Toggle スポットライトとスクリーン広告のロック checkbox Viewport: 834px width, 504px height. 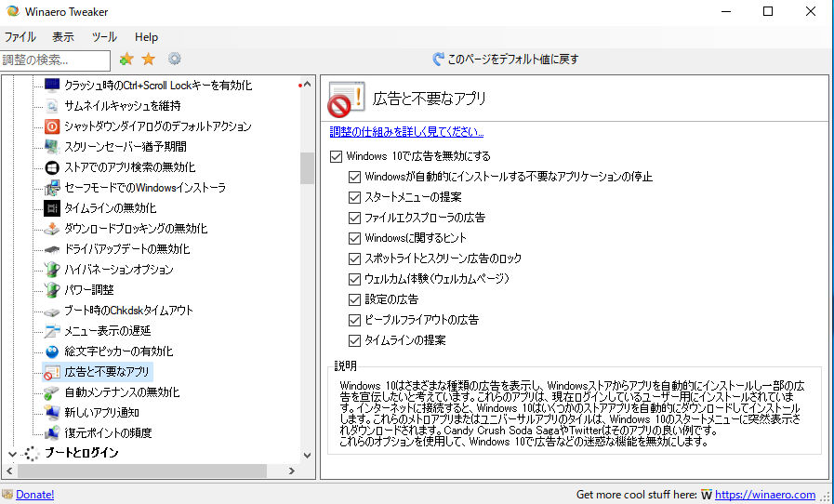354,259
